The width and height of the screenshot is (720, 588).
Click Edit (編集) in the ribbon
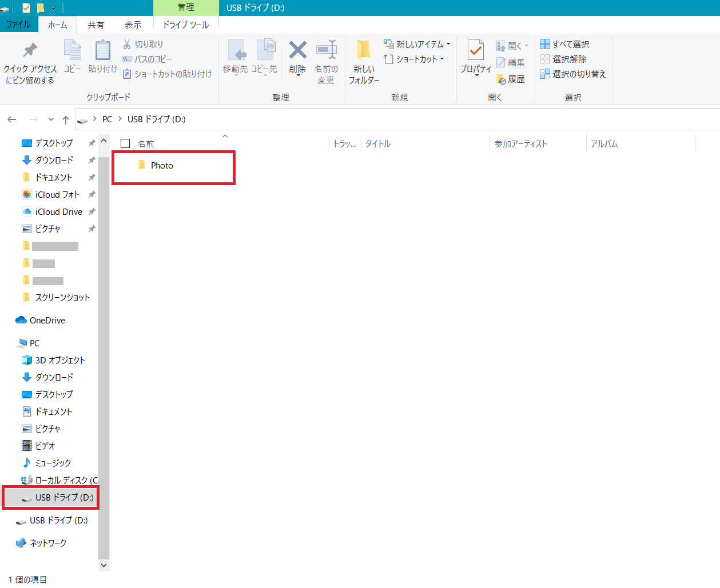click(x=510, y=62)
